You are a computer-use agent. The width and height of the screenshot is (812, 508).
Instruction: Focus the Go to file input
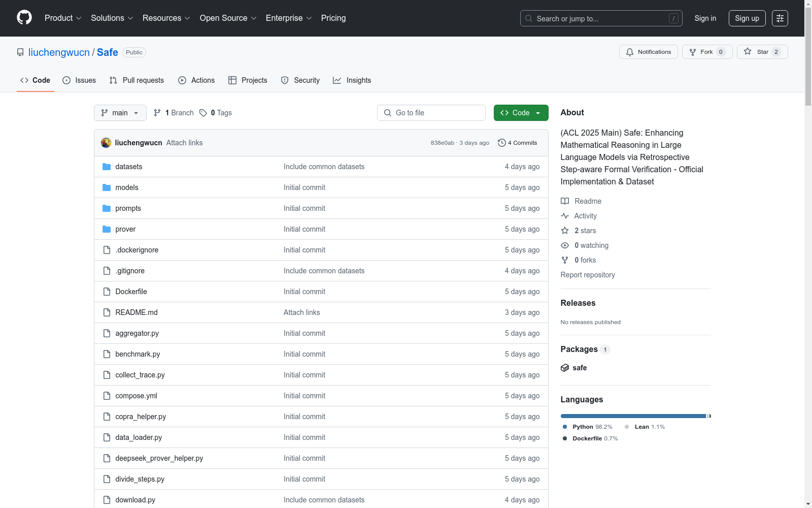431,113
